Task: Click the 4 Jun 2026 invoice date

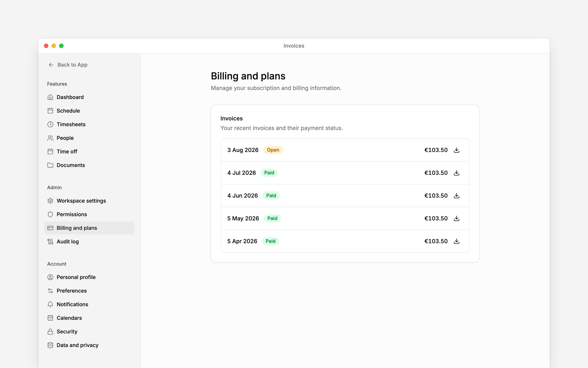Action: point(242,196)
